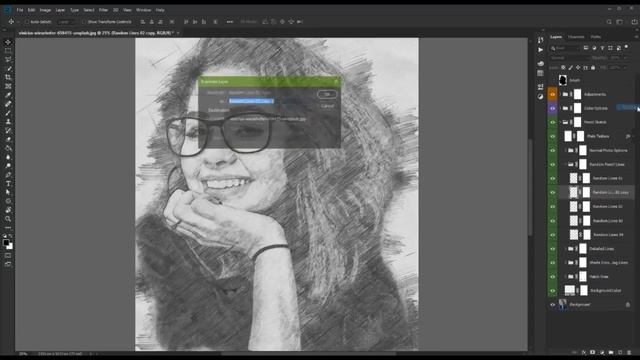Viewport: 640px width, 360px height.
Task: Hide the Background Color layer
Action: tap(553, 291)
